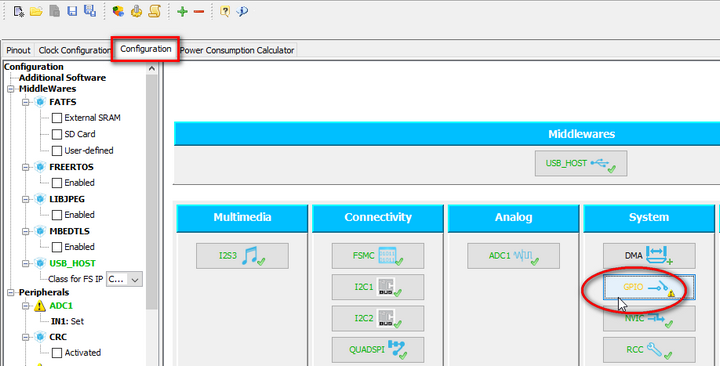Open the QUADSPI configuration button
Viewport: 720px width, 366px height.
click(378, 349)
